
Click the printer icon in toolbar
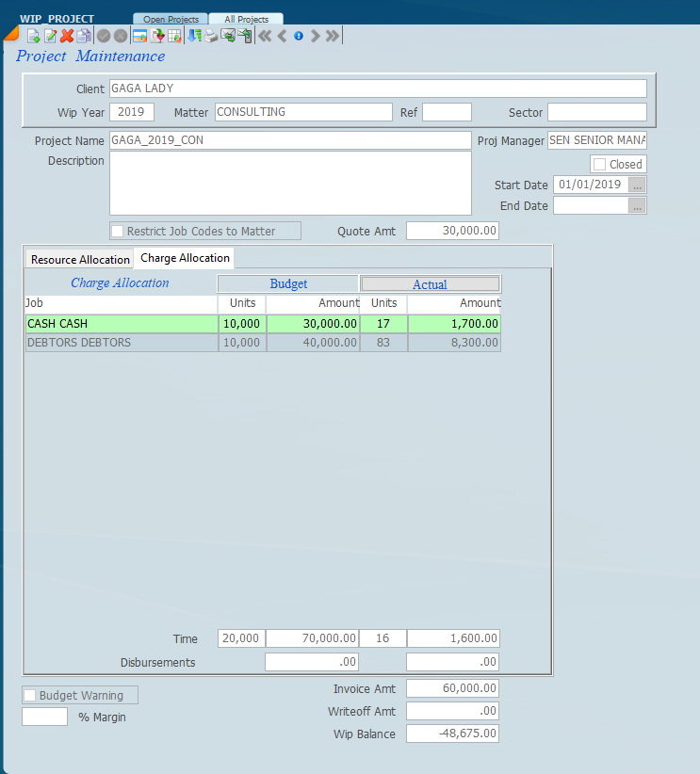(212, 36)
